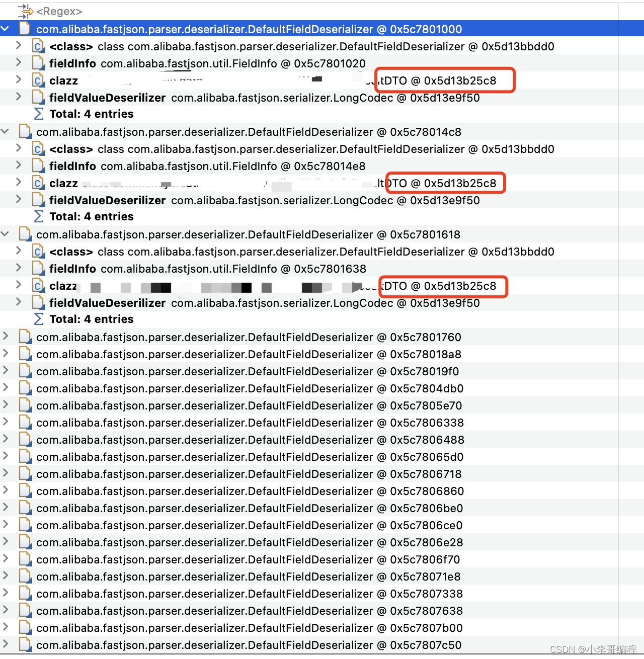Viewport: 644px width, 659px height.
Task: Click the Regex filter field
Action: [x=59, y=11]
